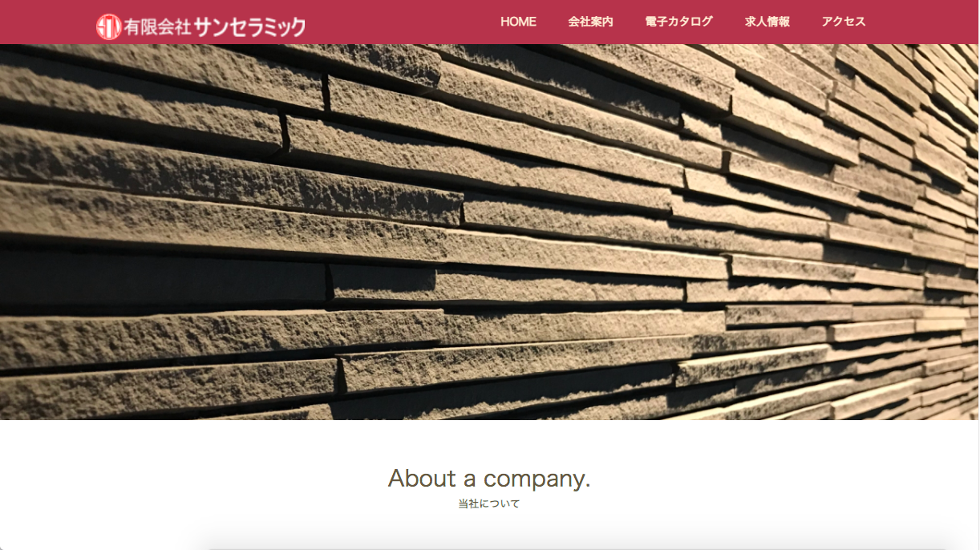Open the 電子カタログ link

pyautogui.click(x=678, y=22)
